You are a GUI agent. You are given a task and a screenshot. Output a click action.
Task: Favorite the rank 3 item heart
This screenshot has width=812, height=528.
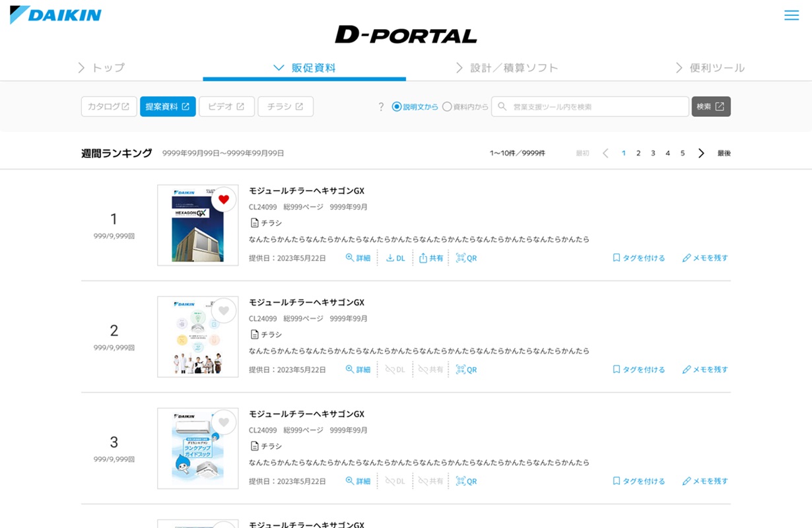pyautogui.click(x=224, y=422)
